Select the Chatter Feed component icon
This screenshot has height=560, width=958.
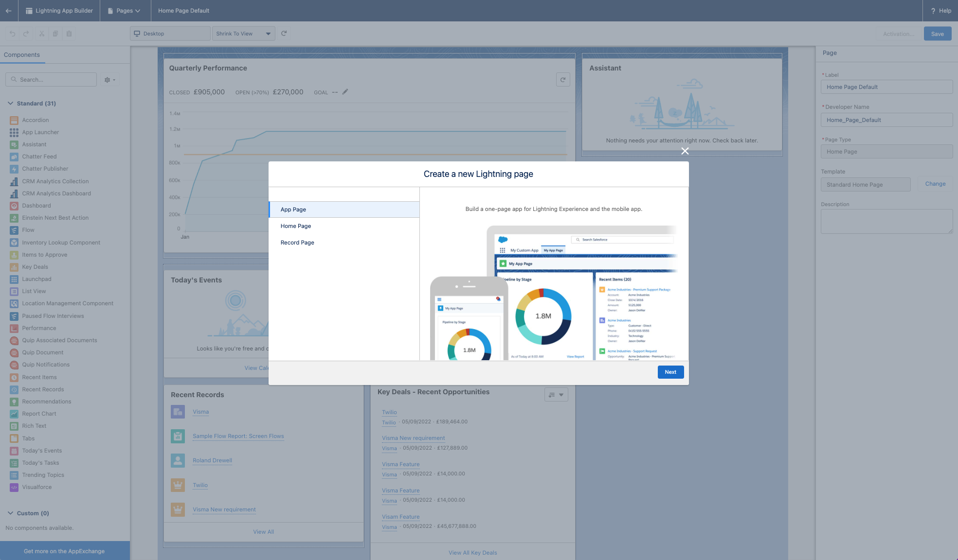(x=14, y=157)
